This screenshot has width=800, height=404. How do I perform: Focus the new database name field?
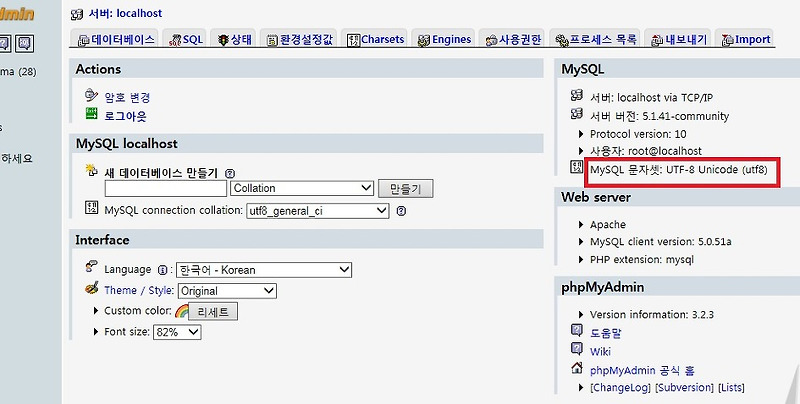point(166,188)
